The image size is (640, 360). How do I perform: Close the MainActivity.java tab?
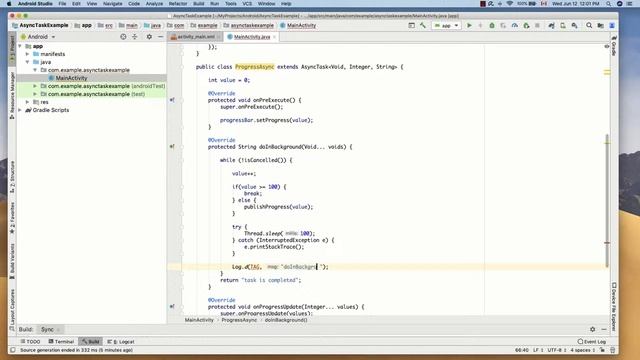pos(274,37)
